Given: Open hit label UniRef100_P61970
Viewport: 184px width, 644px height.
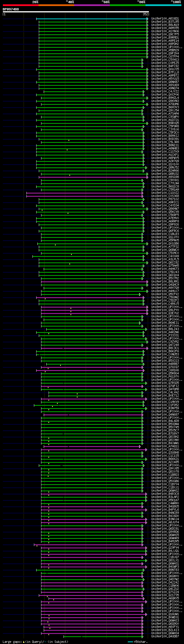Looking at the screenshot, I should pyautogui.click(x=165, y=377).
